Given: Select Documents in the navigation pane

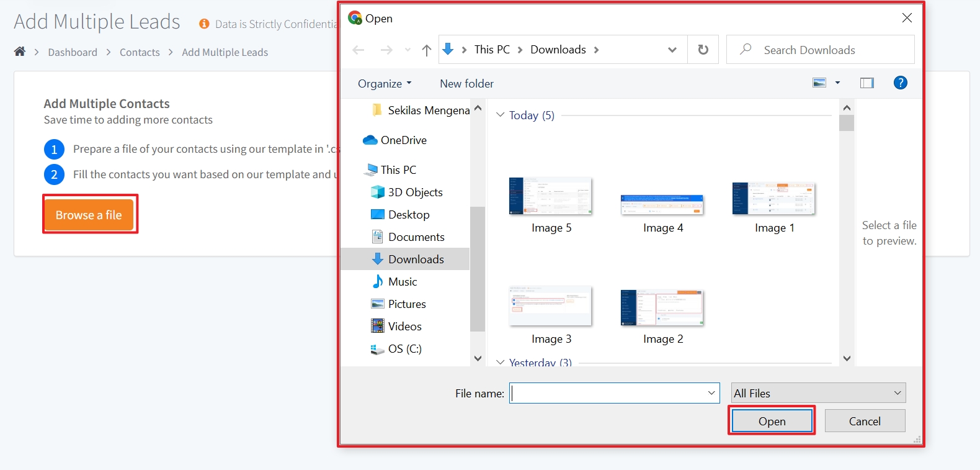Looking at the screenshot, I should [416, 237].
